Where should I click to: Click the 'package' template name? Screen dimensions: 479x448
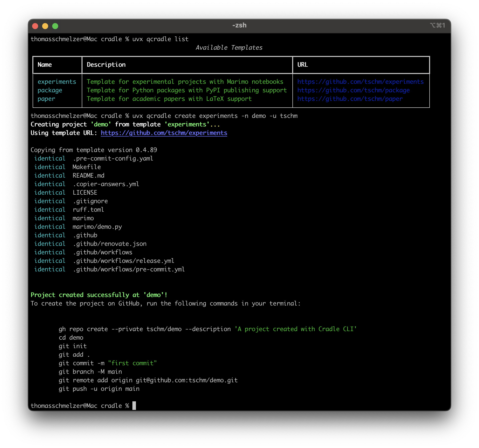[50, 90]
